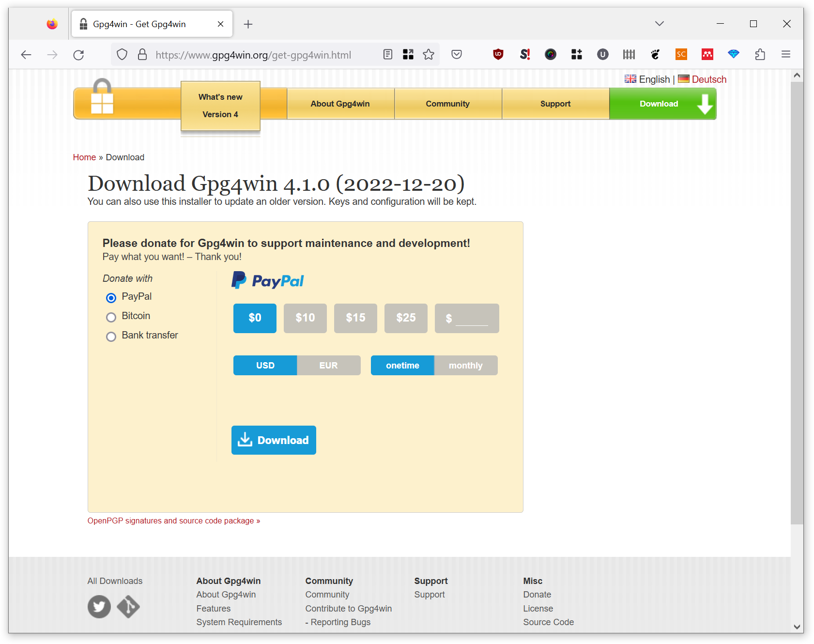This screenshot has height=644, width=814.
Task: Open the GNOME foot extension icon
Action: [x=655, y=54]
